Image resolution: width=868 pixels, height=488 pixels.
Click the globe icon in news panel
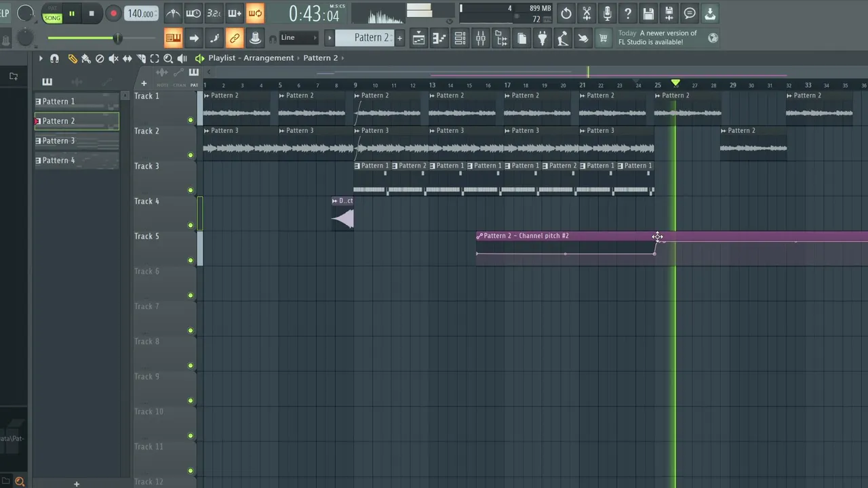(713, 38)
